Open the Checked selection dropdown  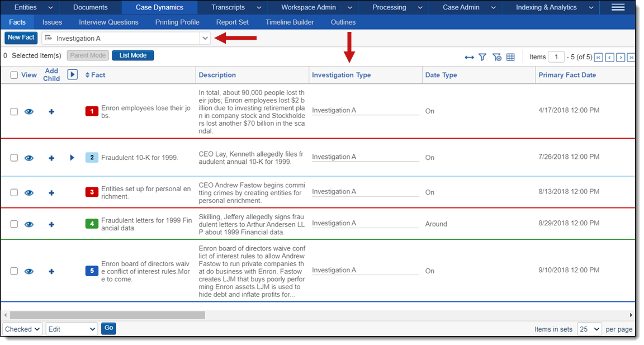tap(22, 329)
